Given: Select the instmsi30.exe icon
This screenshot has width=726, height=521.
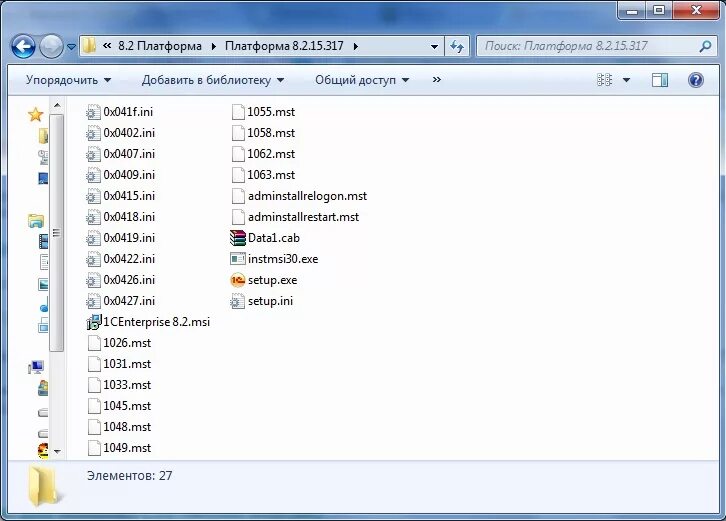Looking at the screenshot, I should point(238,259).
